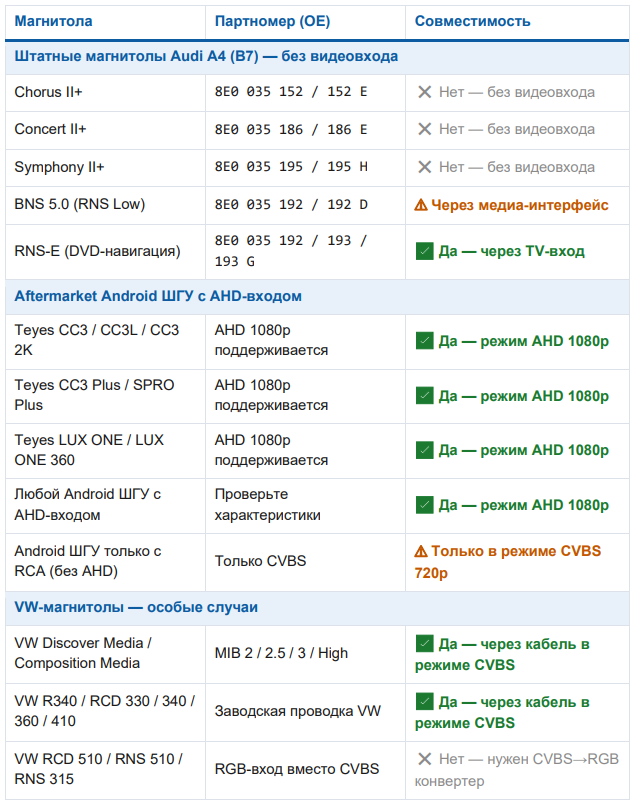This screenshot has height=804, width=635.
Task: Click the Любой Android ШГУ с AHD-входом cell
Action: 105,506
